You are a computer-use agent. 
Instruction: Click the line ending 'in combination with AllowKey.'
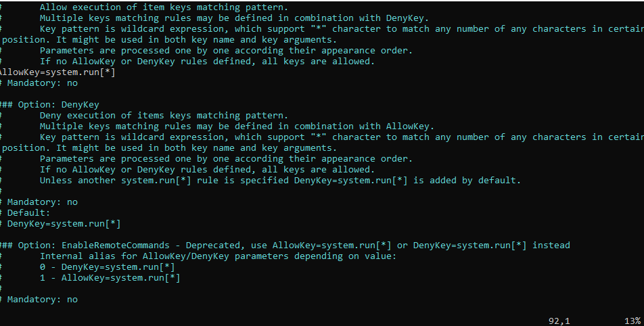point(237,126)
